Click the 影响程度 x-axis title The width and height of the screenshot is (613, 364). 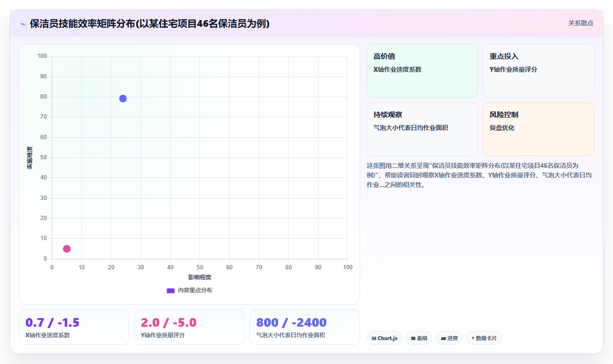[x=200, y=277]
